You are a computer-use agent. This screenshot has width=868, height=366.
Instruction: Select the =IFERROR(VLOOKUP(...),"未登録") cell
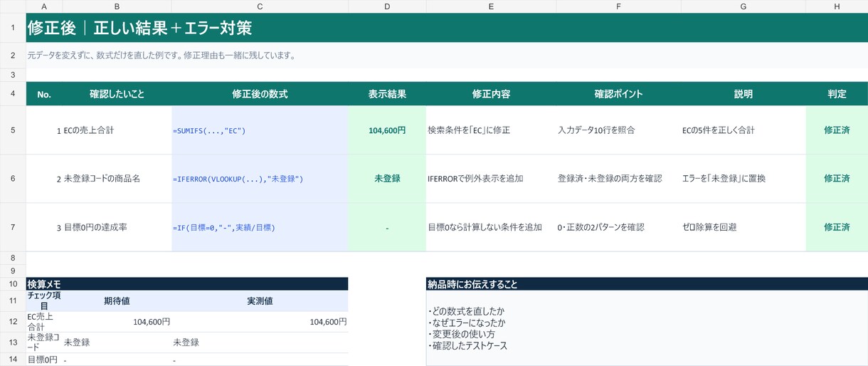coord(260,179)
